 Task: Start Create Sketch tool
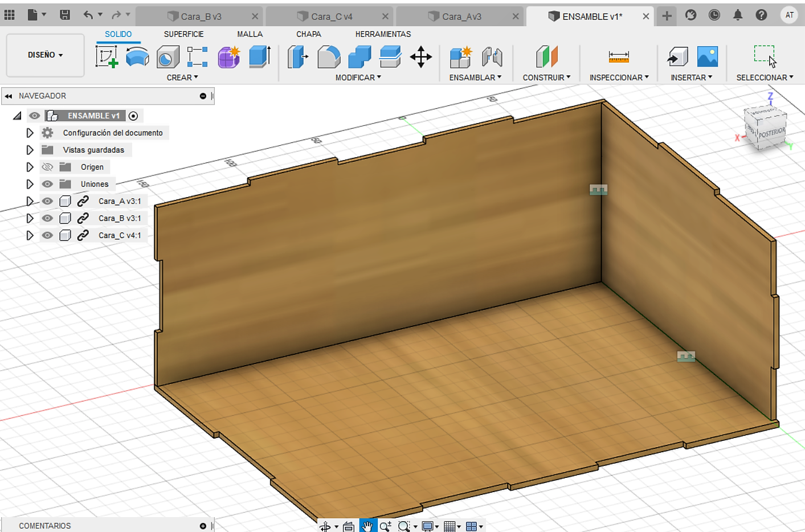pyautogui.click(x=107, y=57)
